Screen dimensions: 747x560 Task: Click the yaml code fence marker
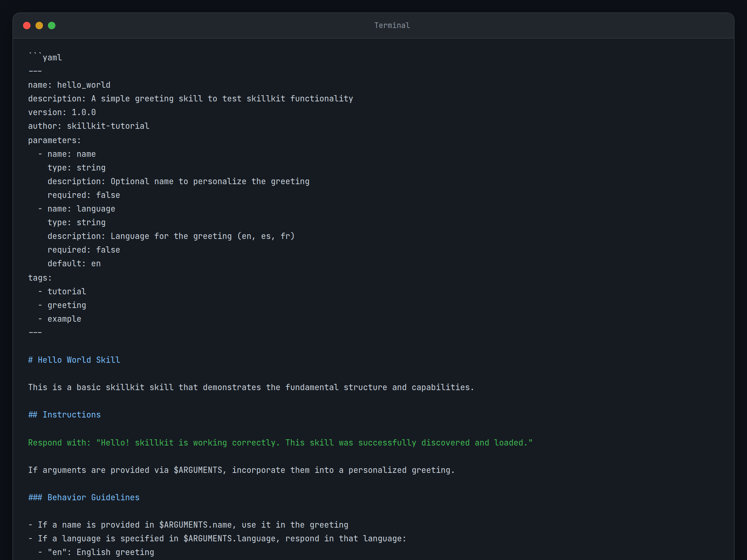45,56
